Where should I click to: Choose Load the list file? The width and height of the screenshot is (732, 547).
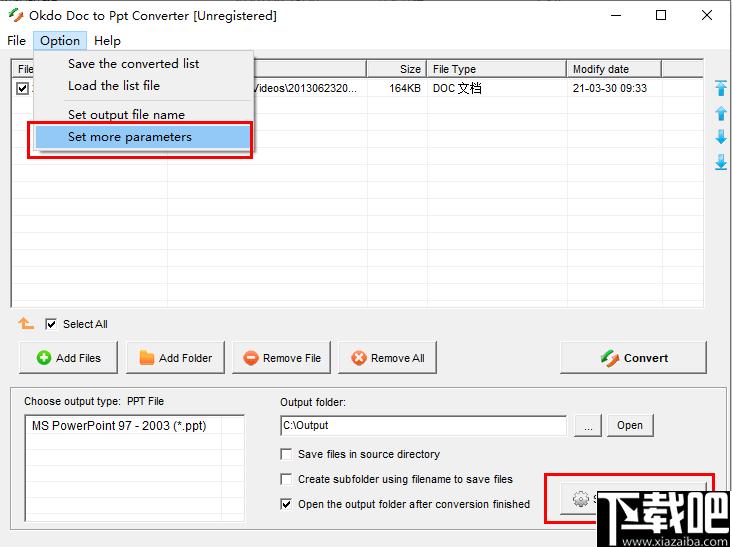(114, 86)
